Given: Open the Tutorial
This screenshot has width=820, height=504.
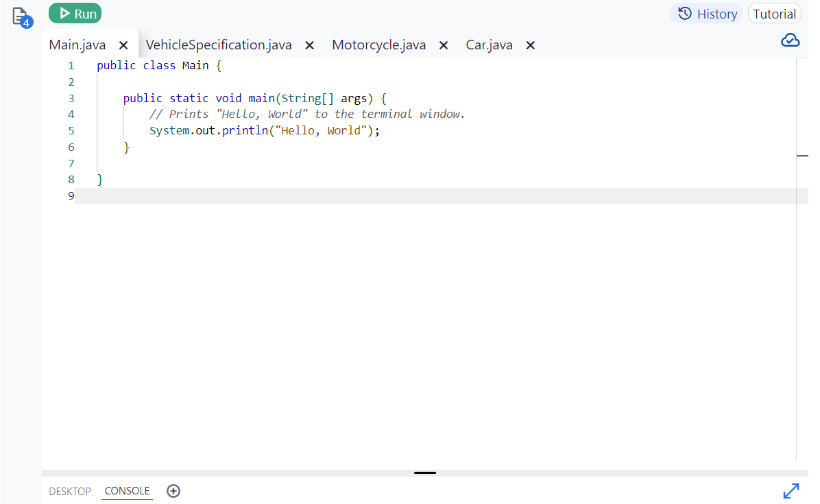Looking at the screenshot, I should (x=775, y=14).
